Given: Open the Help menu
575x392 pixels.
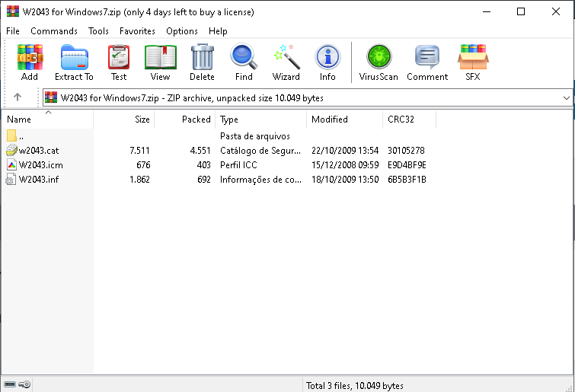Looking at the screenshot, I should point(218,31).
